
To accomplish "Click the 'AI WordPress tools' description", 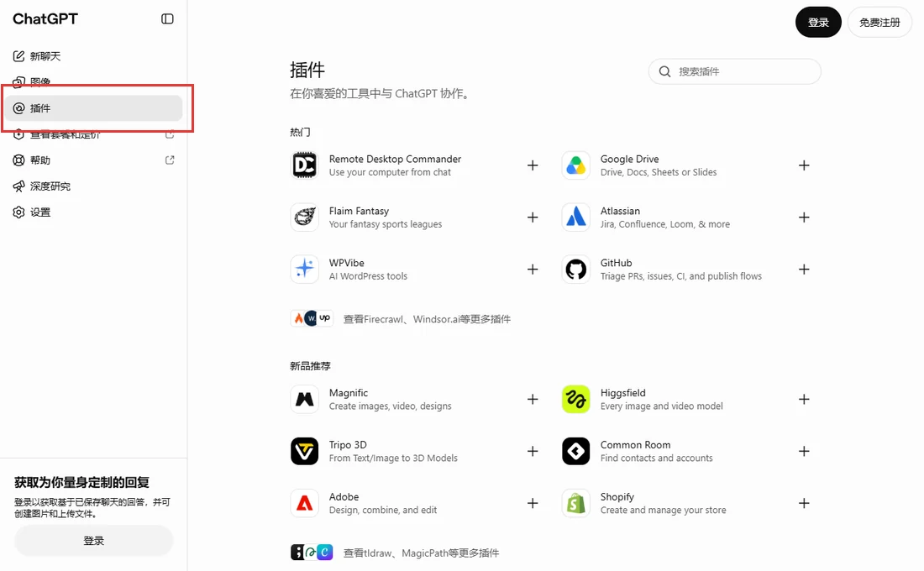I will (368, 275).
